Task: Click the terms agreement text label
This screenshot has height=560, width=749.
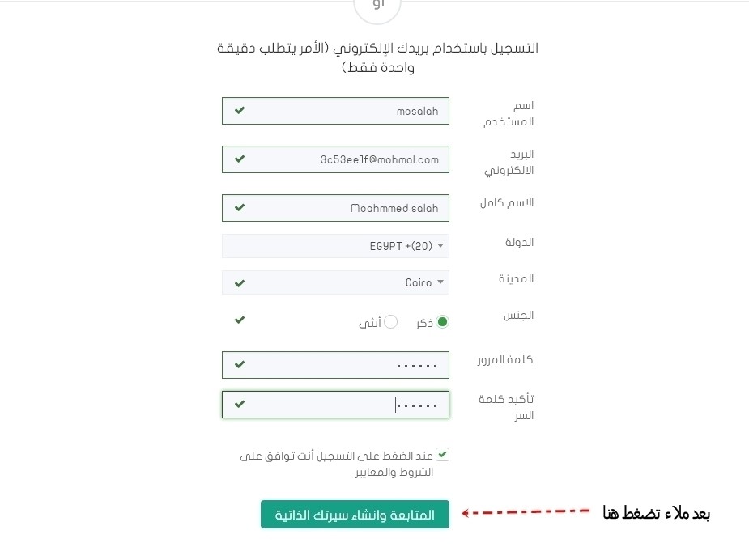Action: coord(336,464)
